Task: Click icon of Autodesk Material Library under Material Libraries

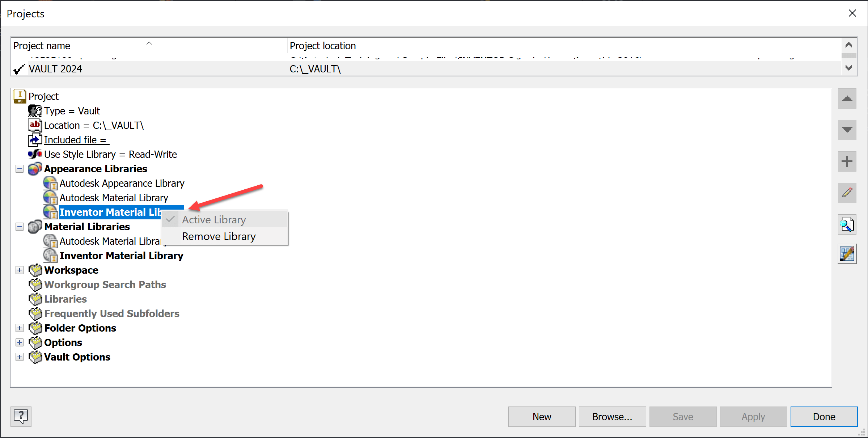Action: [x=51, y=241]
